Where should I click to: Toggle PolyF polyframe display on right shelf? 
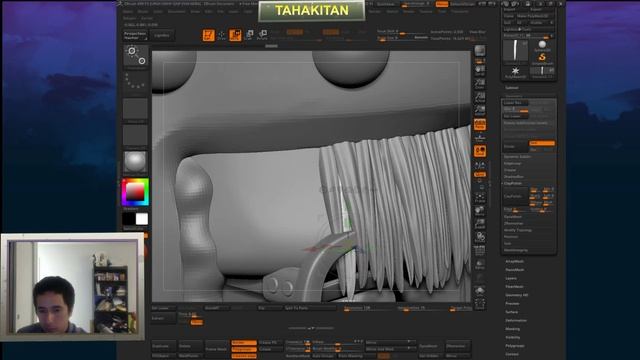coord(480,251)
